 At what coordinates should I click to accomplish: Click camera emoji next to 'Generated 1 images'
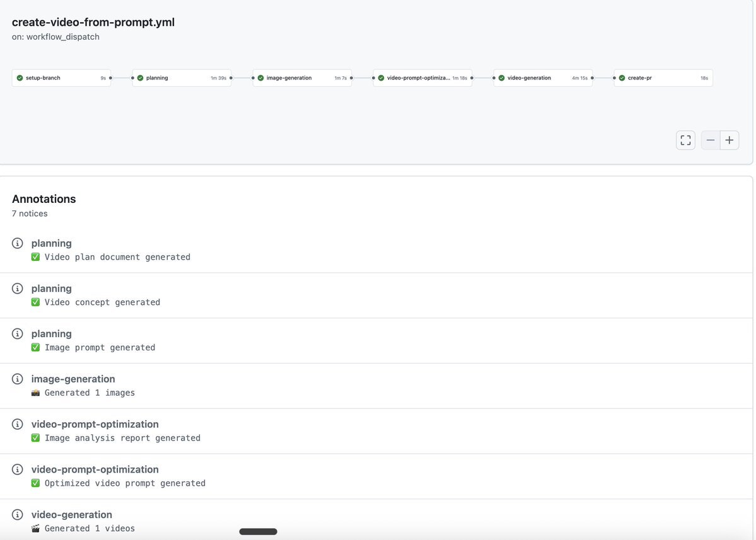36,393
